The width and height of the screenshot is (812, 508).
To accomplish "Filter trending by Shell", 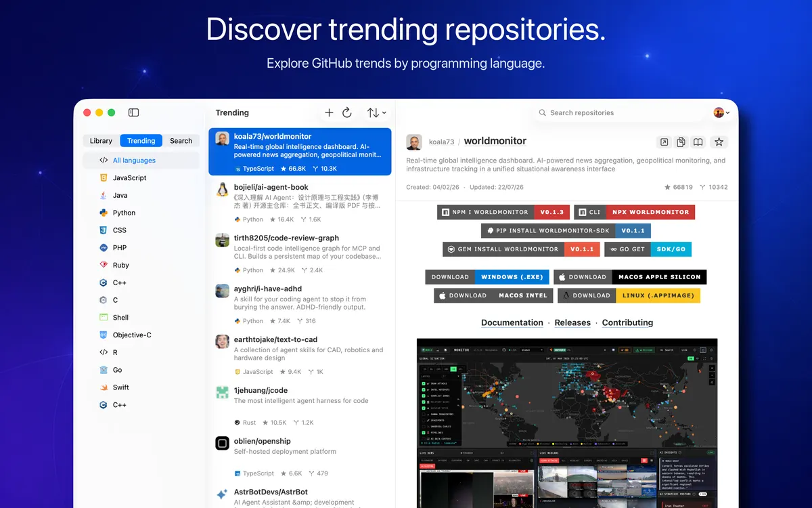I will pyautogui.click(x=141, y=318).
